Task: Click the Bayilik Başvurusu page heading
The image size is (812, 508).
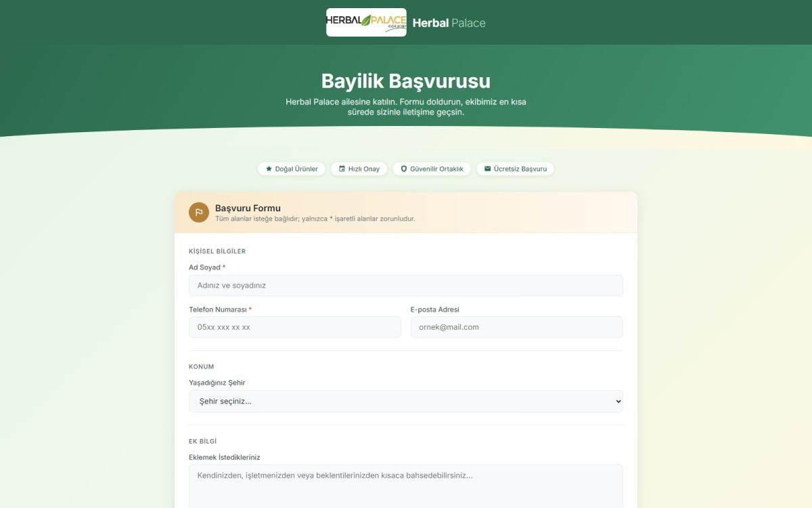Action: click(x=406, y=81)
